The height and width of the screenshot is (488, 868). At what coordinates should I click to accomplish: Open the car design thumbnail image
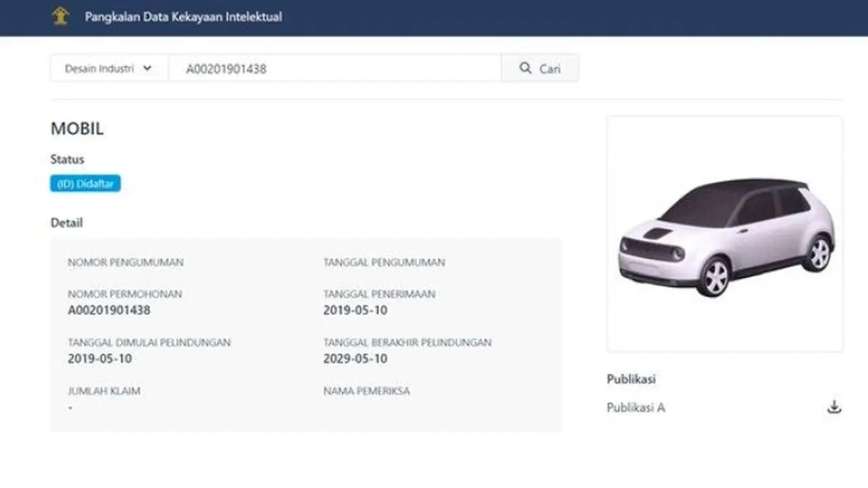725,234
